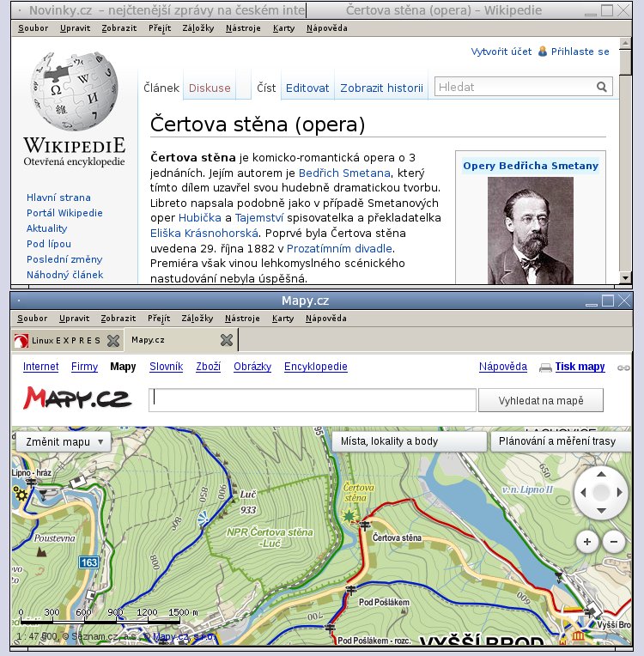Click the chain link icon beside Tisk mapy
This screenshot has height=656, width=644.
[623, 367]
